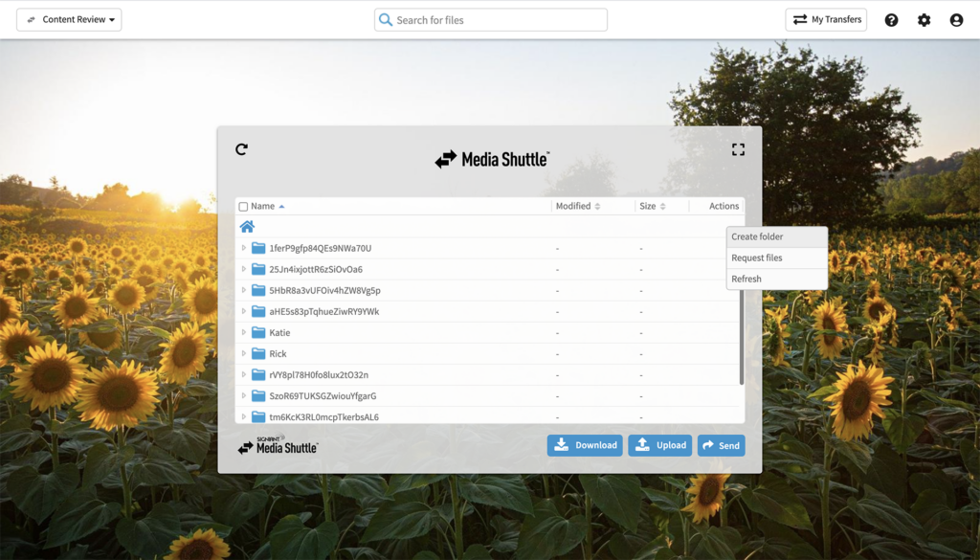Toggle the select-all checkbox beside Name

tap(243, 207)
